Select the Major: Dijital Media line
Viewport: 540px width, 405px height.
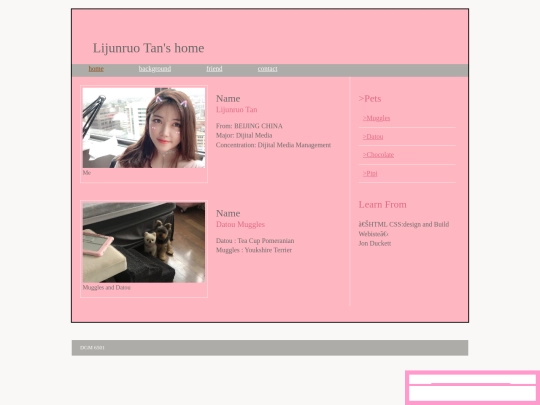244,135
